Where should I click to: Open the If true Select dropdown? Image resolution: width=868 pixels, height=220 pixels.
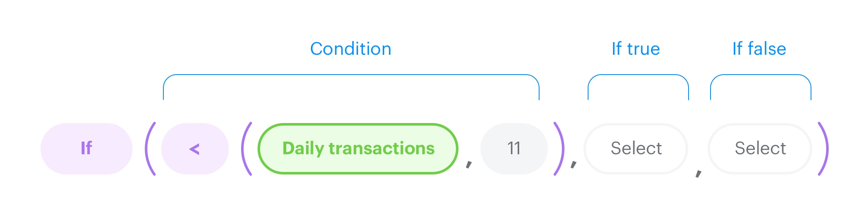636,149
